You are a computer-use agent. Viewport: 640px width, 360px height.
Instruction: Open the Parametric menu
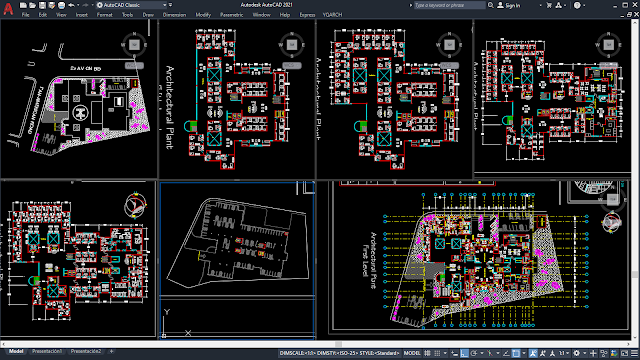click(x=231, y=15)
